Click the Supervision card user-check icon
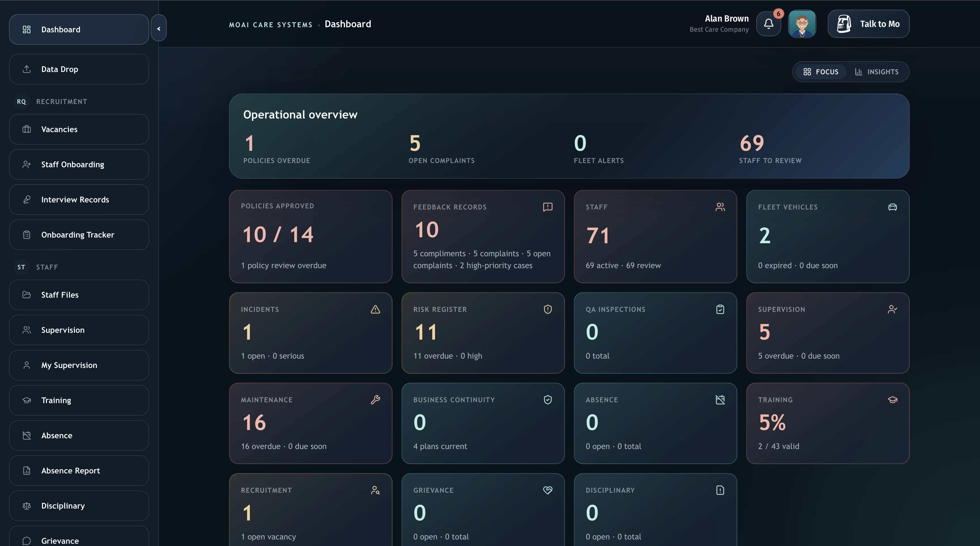Screen dimensions: 980x546 pos(892,310)
